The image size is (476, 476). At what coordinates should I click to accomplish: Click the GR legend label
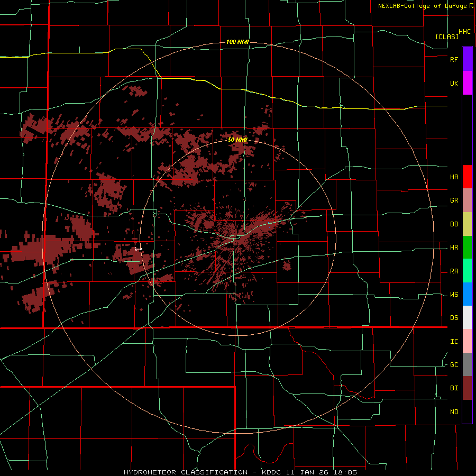(x=454, y=200)
